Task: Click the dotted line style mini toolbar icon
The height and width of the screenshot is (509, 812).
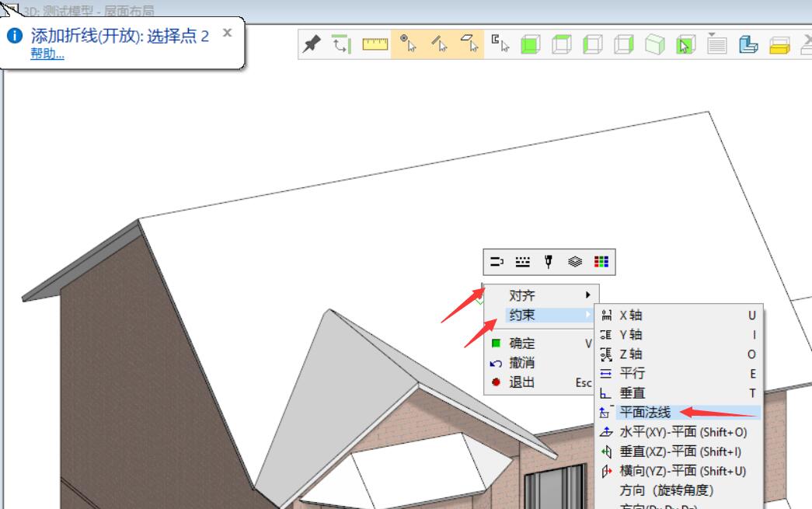Action: [522, 262]
